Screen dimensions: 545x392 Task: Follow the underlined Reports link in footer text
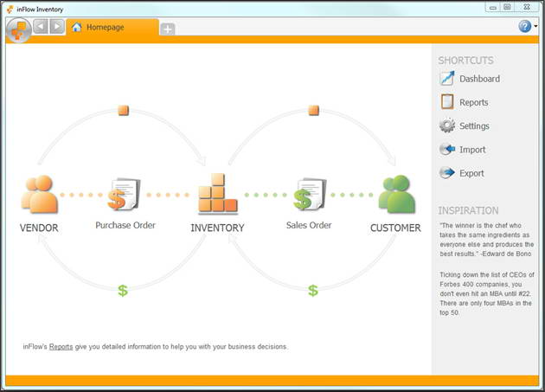61,347
